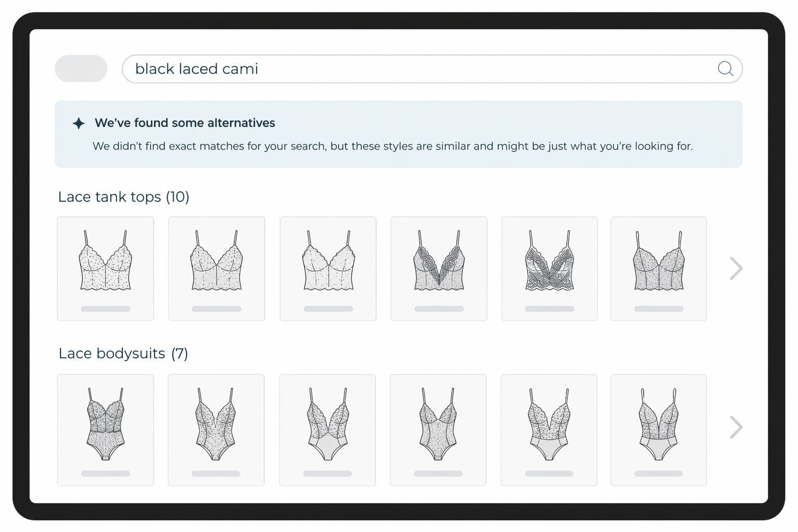This screenshot has height=532, width=798.
Task: Click the Lace bodysuits (7) heading
Action: pos(123,353)
